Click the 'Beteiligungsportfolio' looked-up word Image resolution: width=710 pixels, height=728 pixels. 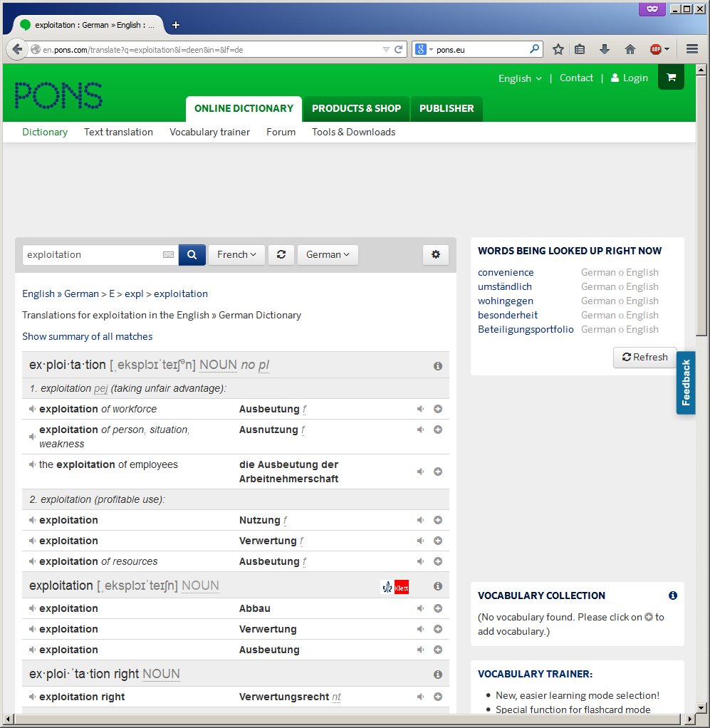pos(526,330)
